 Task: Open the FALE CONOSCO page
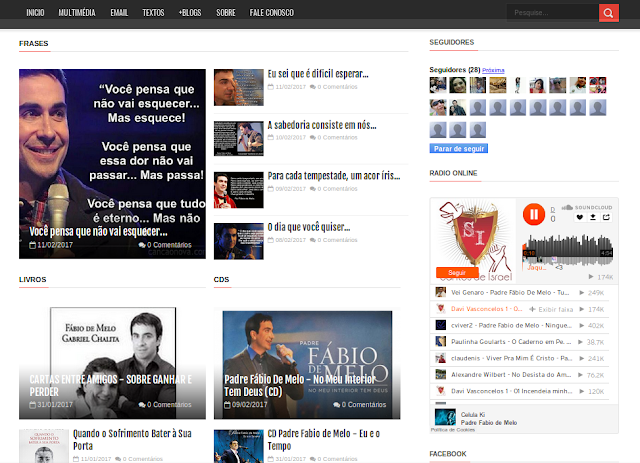(271, 13)
